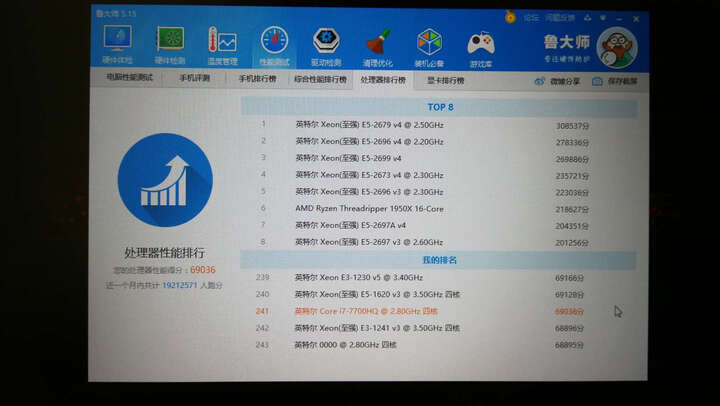Screen dimensions: 720x406
Task: Click the blue processor ranking chart icon
Action: coord(165,180)
